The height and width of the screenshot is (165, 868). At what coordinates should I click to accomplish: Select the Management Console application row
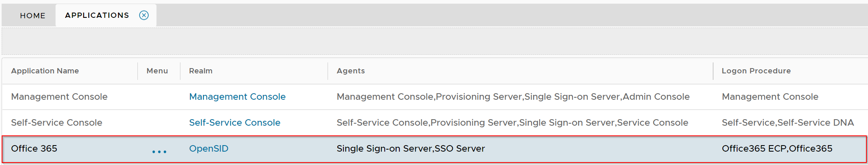point(59,97)
